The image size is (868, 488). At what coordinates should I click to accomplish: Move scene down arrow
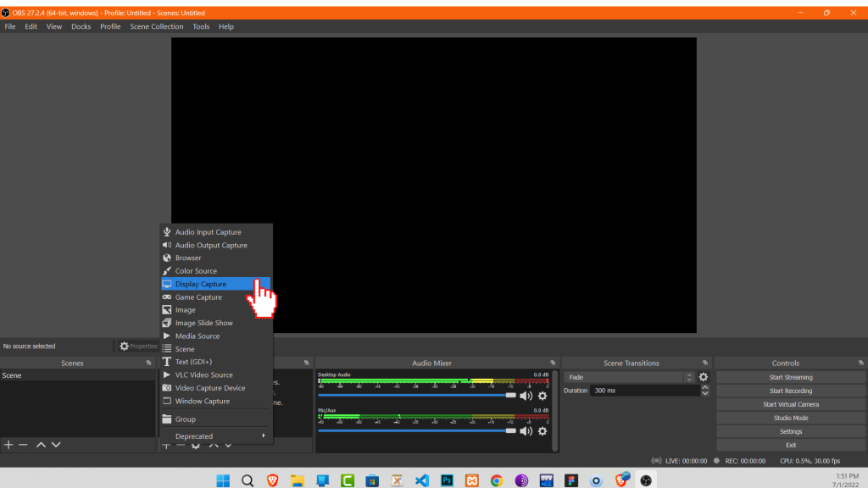click(56, 445)
